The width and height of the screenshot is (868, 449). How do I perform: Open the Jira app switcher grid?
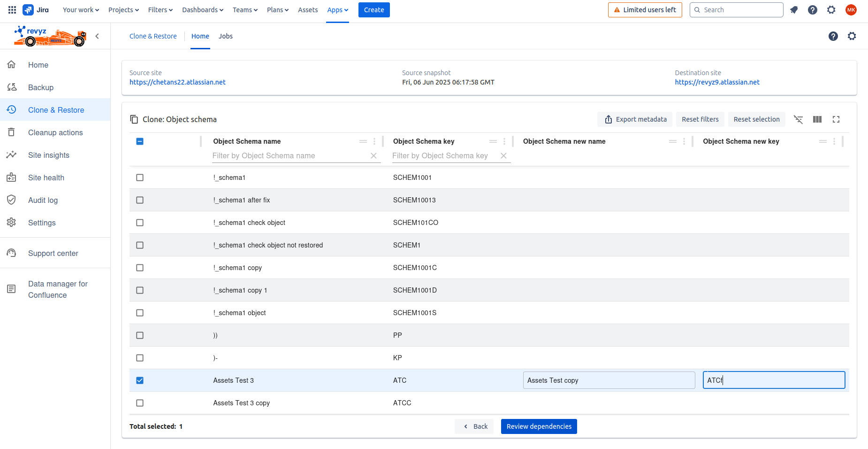pyautogui.click(x=12, y=10)
